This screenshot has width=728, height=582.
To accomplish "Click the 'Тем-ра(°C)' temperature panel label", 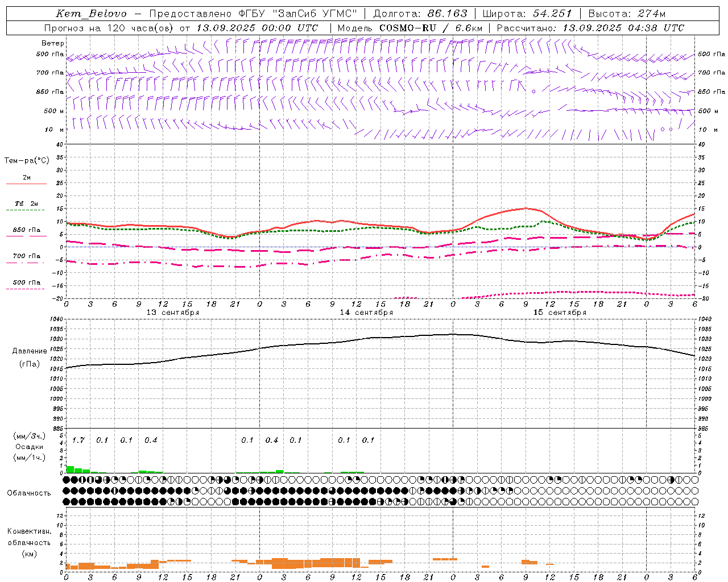I will click(27, 161).
